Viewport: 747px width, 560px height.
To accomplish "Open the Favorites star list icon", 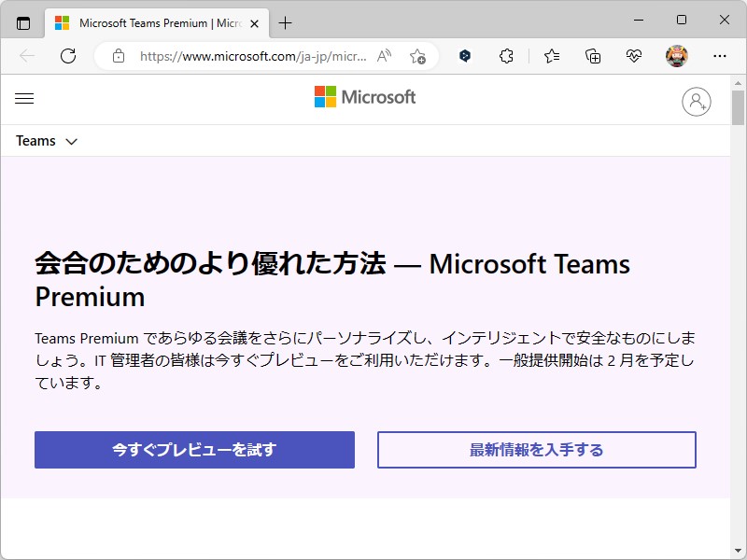I will point(550,56).
